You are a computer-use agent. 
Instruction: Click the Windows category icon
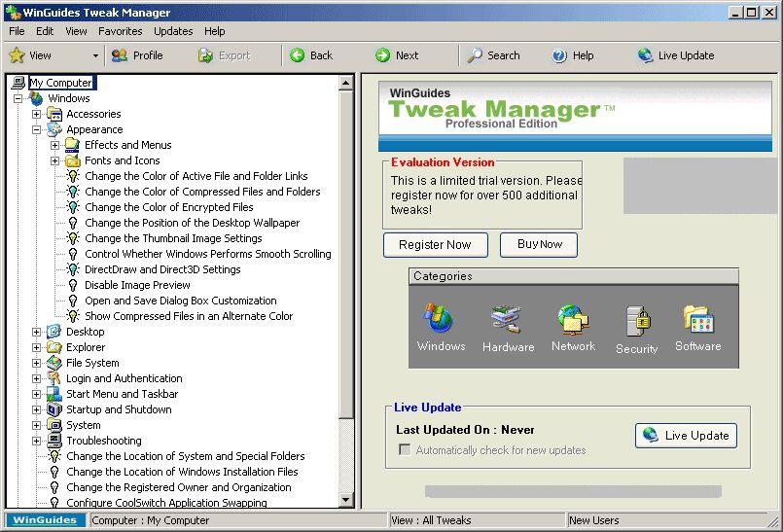pyautogui.click(x=440, y=319)
